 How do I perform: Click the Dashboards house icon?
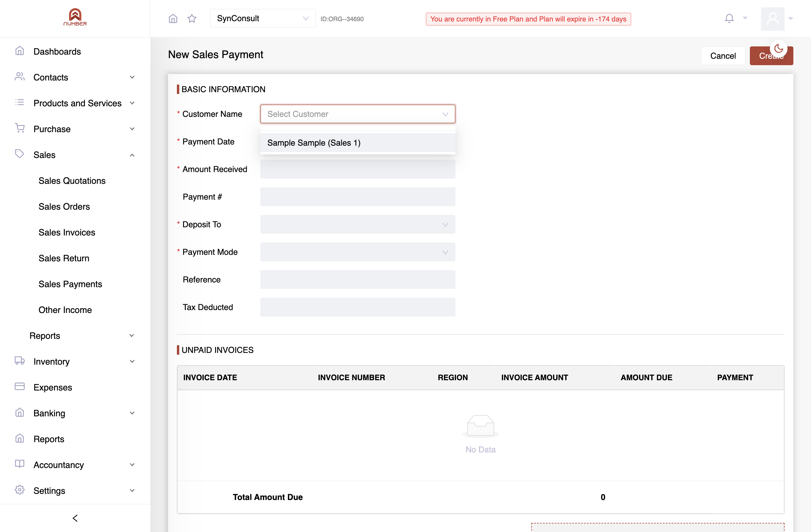pyautogui.click(x=20, y=51)
